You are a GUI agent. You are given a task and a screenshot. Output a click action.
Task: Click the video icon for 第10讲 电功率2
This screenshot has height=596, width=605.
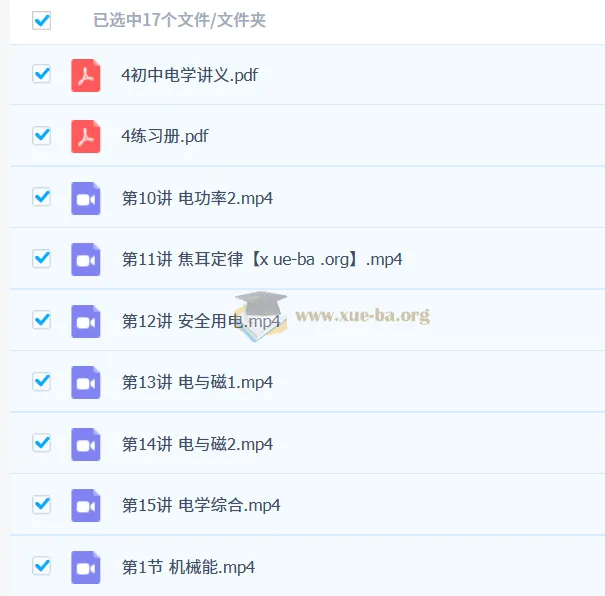pyautogui.click(x=86, y=198)
